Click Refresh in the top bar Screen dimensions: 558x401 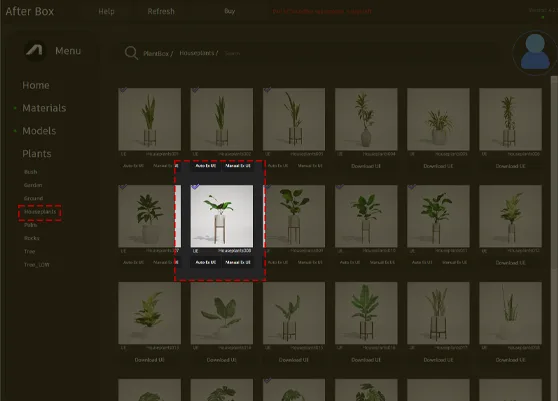(161, 11)
